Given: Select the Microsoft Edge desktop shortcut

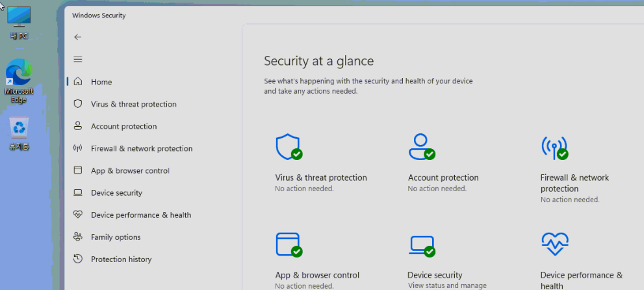Looking at the screenshot, I should coord(19,81).
